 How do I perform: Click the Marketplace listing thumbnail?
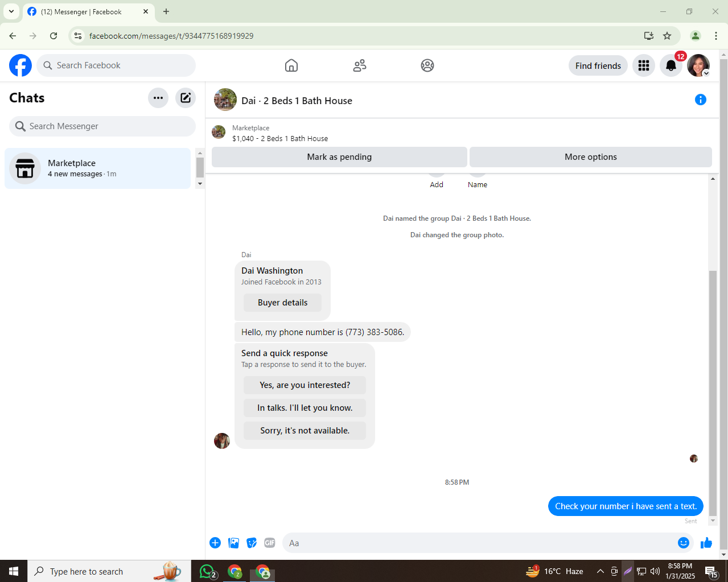click(219, 132)
